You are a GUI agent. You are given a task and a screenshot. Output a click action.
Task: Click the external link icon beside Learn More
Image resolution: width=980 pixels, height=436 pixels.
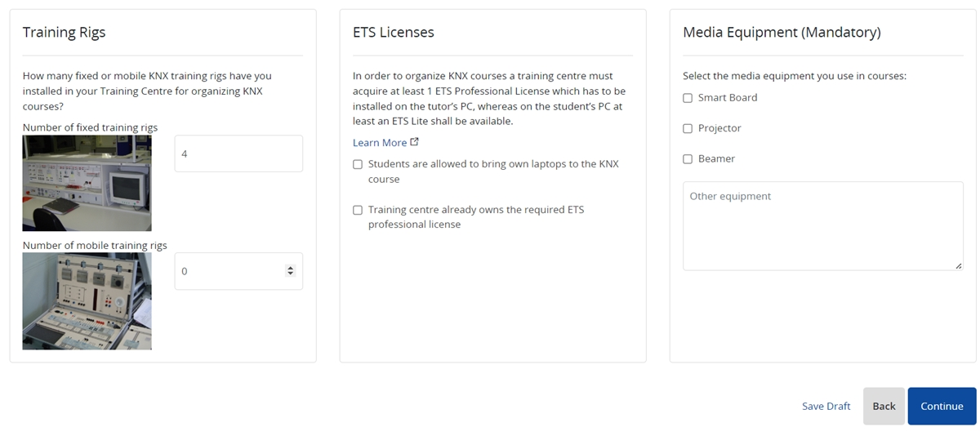pyautogui.click(x=415, y=142)
